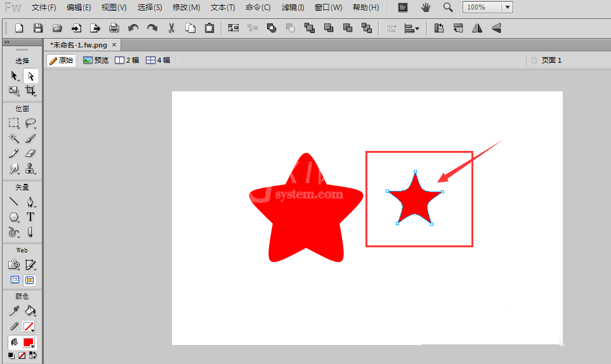Pick the Magic Wand tool
611x364 pixels.
tap(14, 138)
